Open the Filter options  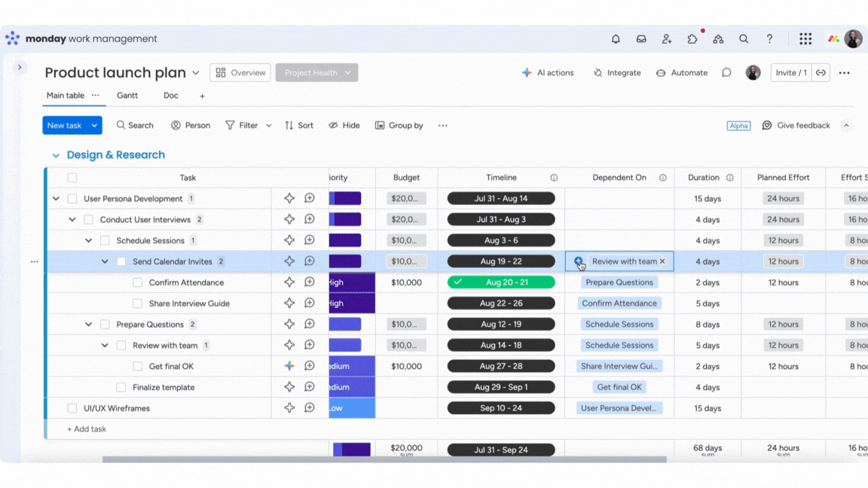click(x=243, y=125)
